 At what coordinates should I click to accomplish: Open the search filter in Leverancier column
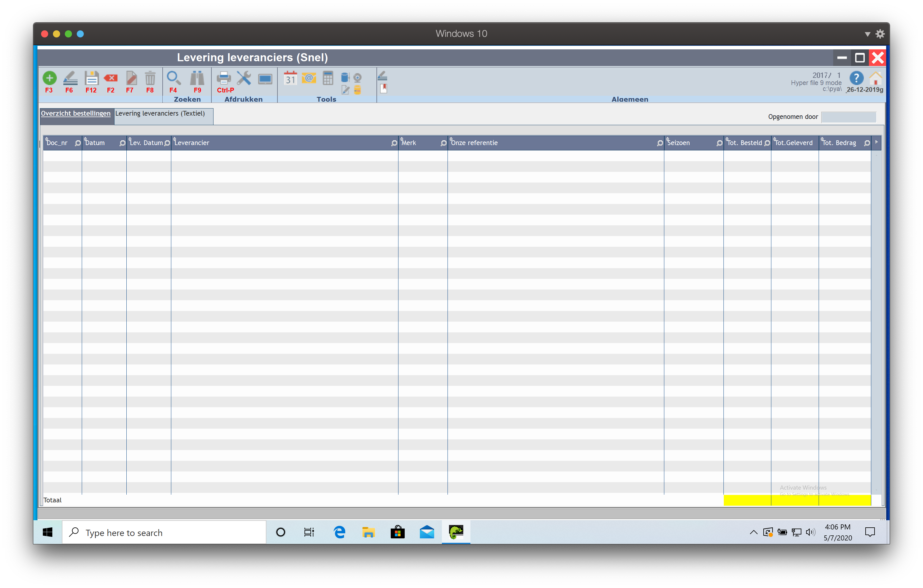(394, 143)
